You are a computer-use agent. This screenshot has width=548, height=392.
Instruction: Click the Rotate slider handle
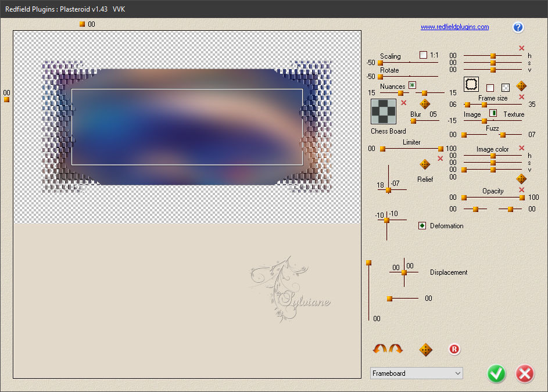click(380, 77)
